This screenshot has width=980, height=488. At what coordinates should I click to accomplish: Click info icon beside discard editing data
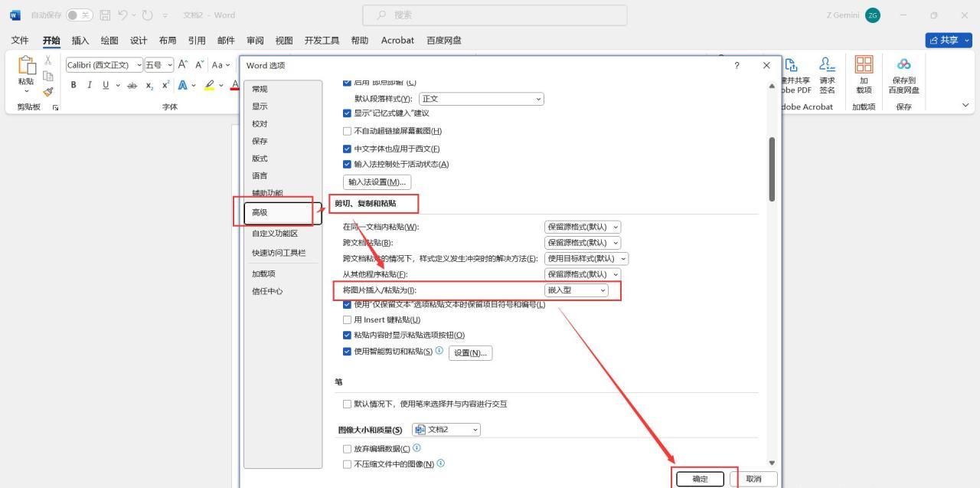pyautogui.click(x=416, y=447)
